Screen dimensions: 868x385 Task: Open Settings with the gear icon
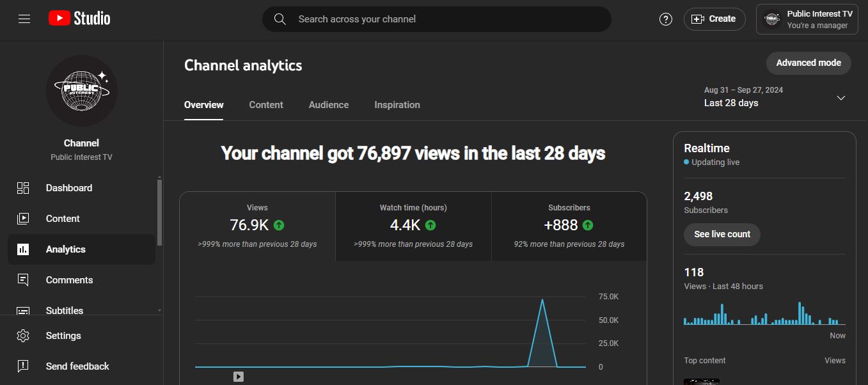(x=23, y=336)
